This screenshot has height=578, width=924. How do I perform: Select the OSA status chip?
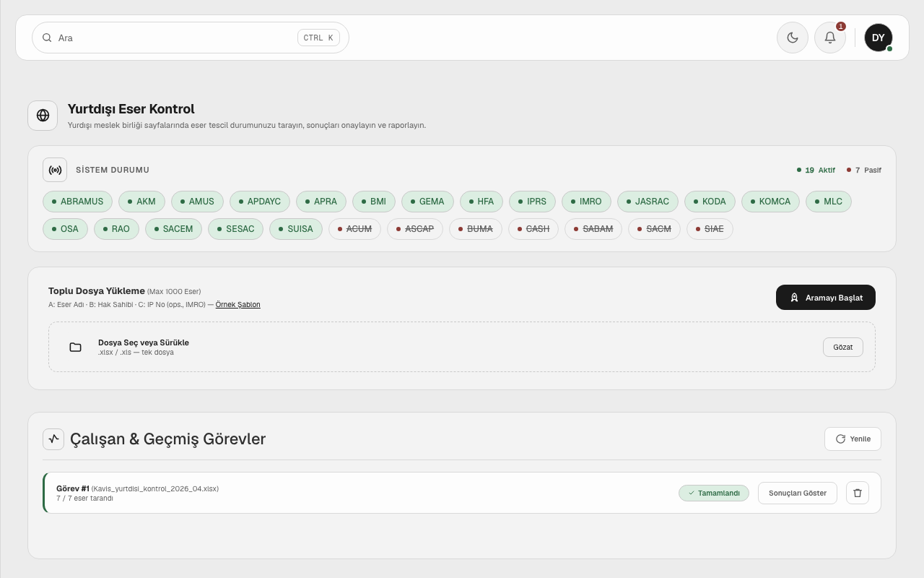coord(65,229)
